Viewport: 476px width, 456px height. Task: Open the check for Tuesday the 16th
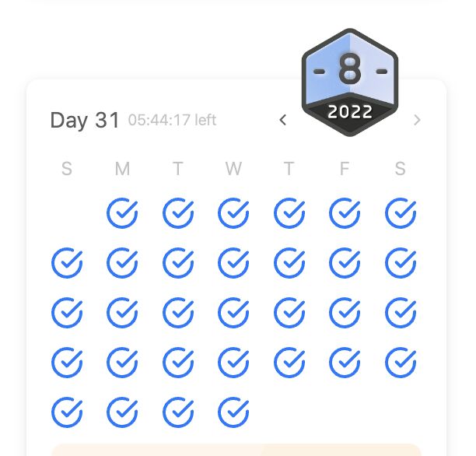tap(178, 313)
